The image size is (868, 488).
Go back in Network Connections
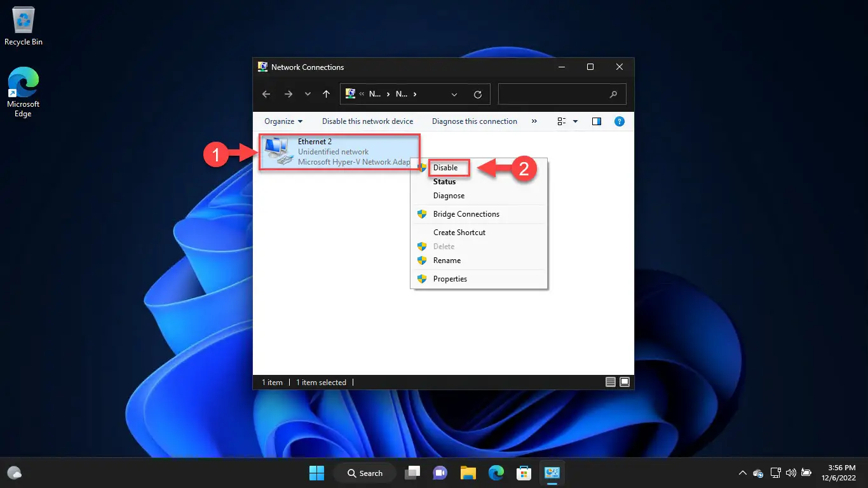click(x=266, y=94)
